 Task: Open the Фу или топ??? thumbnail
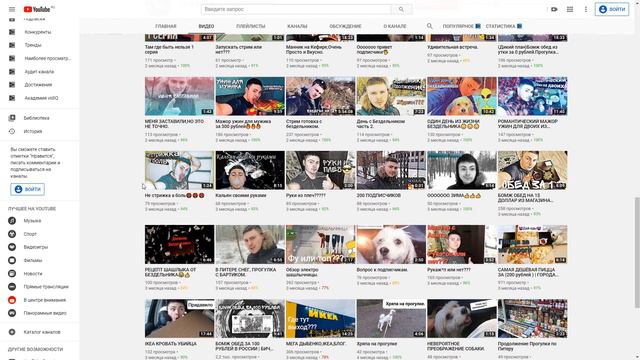click(320, 244)
